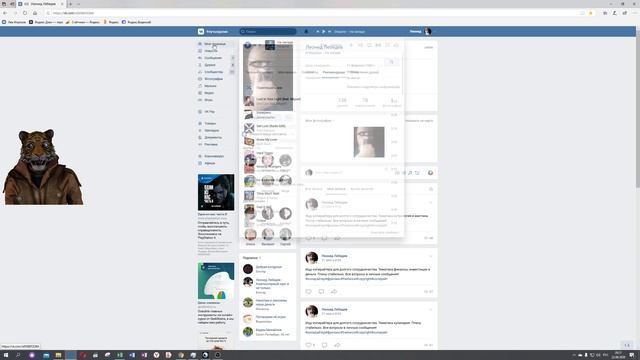The image size is (640, 360).
Task: Click the Афиша sidebar icon
Action: click(200, 163)
